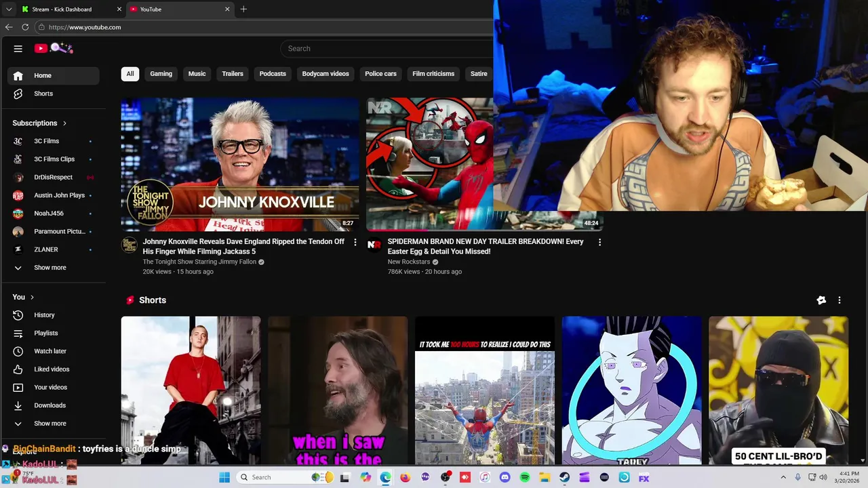This screenshot has height=488, width=868.
Task: Open DrDisRespect live channel
Action: click(x=54, y=177)
